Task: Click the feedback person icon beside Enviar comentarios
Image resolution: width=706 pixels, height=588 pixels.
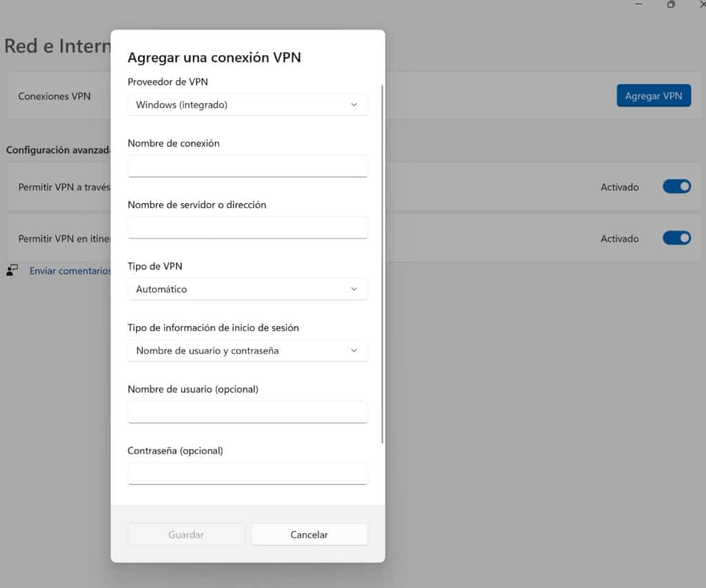Action: [12, 270]
